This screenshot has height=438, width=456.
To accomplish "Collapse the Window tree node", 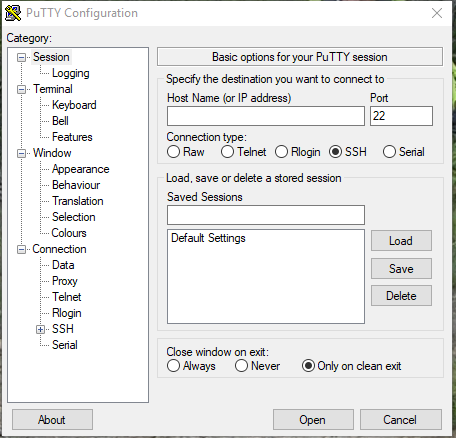I will 21,153.
